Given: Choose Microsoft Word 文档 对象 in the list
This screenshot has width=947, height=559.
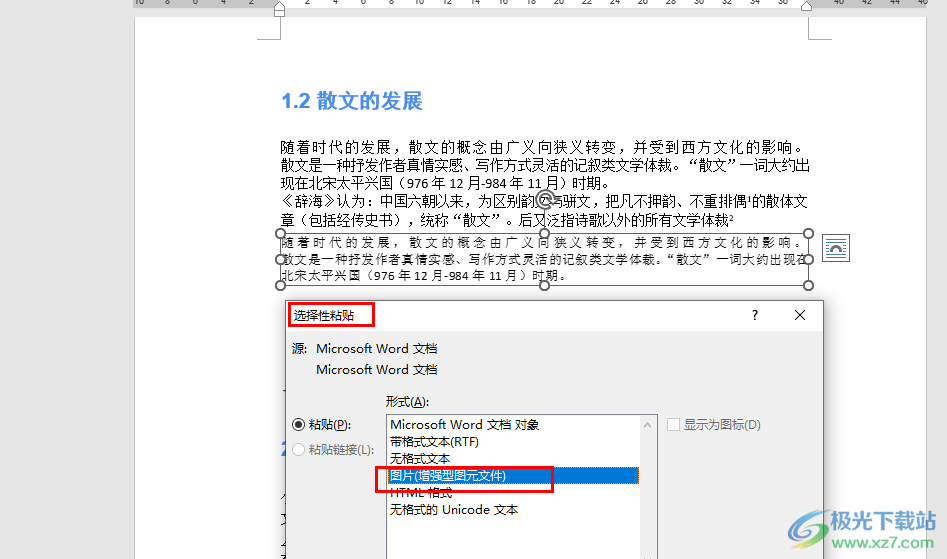Looking at the screenshot, I should [x=464, y=425].
